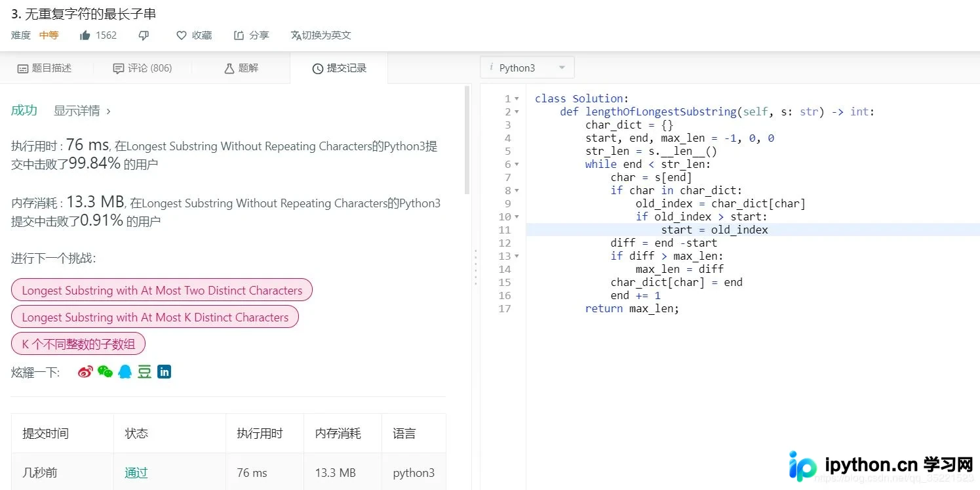Open the 题解 tab

click(241, 68)
